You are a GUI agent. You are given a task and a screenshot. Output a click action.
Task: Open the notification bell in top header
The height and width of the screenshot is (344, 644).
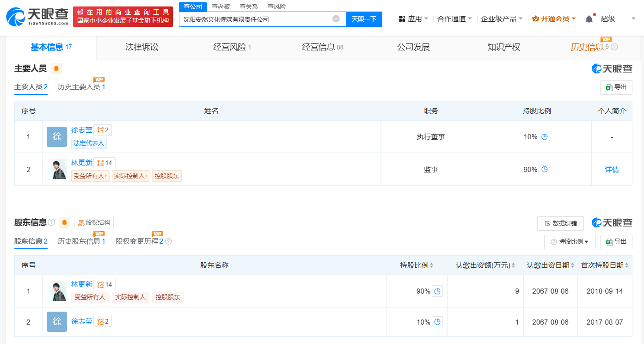589,19
